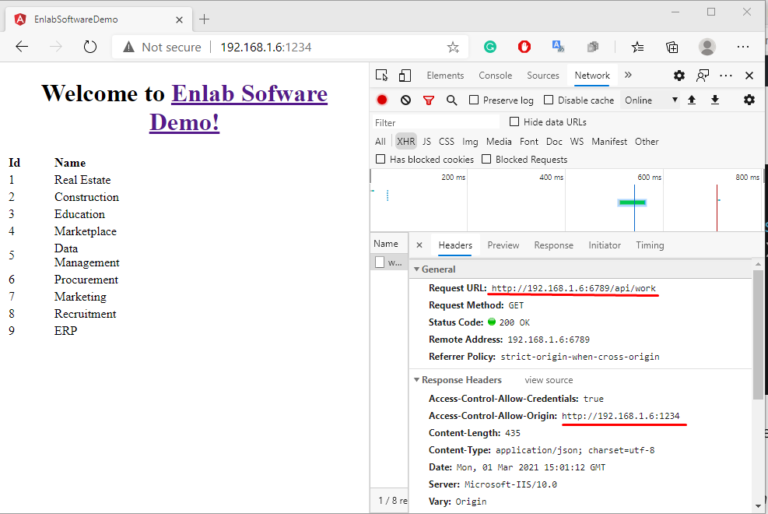Open the Customize DevTools three-dot menu
The image size is (768, 514).
pyautogui.click(x=726, y=75)
